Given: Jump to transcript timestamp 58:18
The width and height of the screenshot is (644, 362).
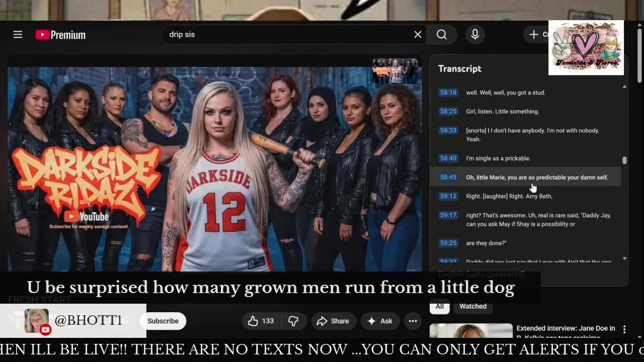Looking at the screenshot, I should pyautogui.click(x=448, y=93).
